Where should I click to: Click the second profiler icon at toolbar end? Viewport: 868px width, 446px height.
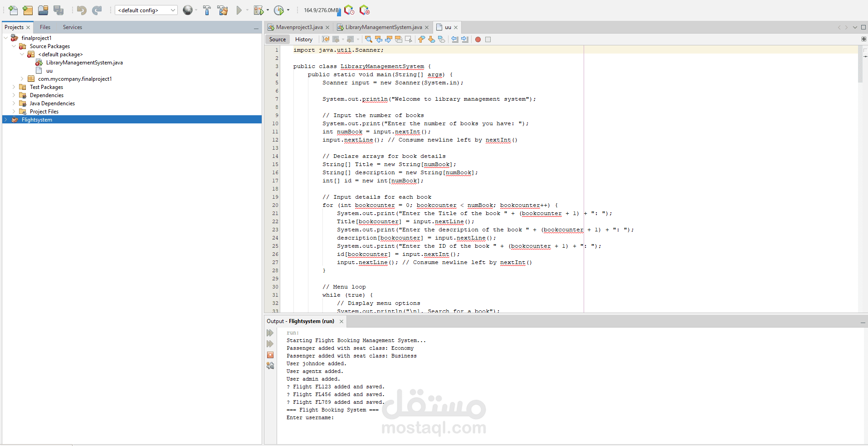coord(364,10)
